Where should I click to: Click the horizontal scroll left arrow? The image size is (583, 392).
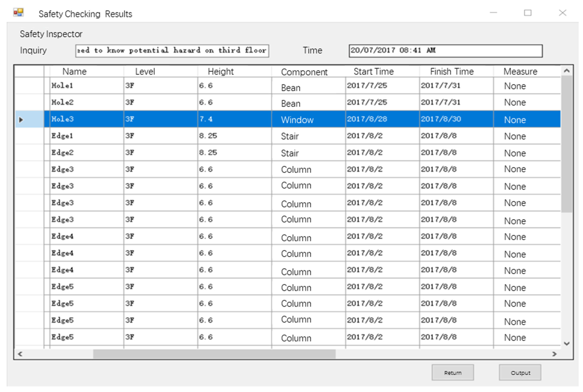click(20, 354)
